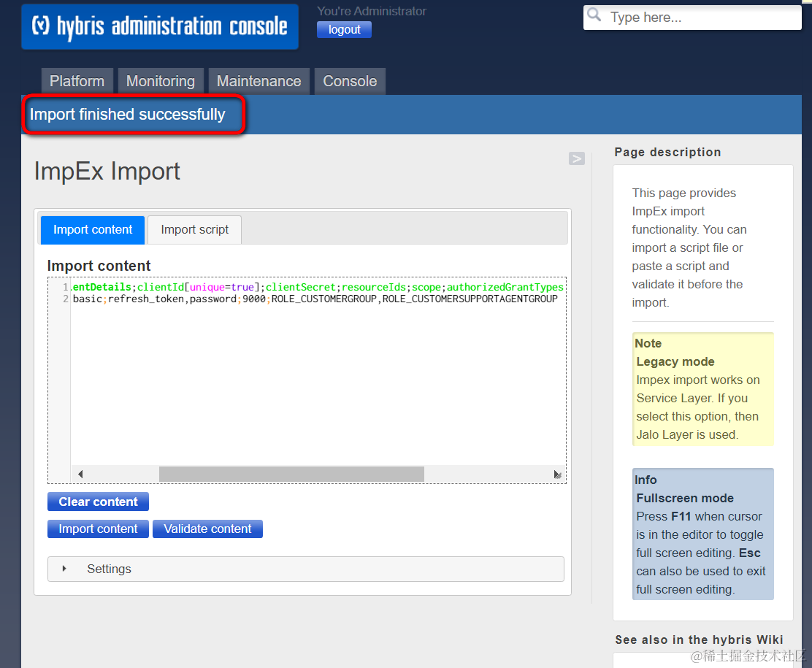Click the authorizedGrantTypes header in editor
The width and height of the screenshot is (812, 668).
pyautogui.click(x=505, y=287)
